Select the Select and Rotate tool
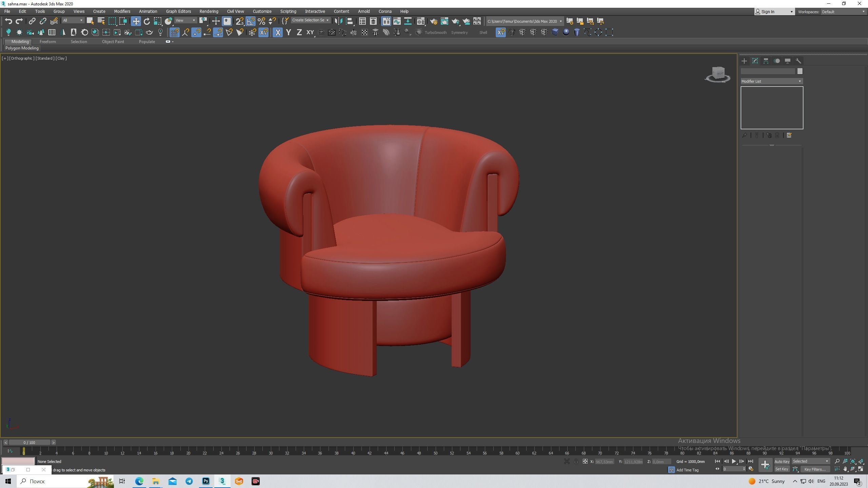 coord(146,21)
